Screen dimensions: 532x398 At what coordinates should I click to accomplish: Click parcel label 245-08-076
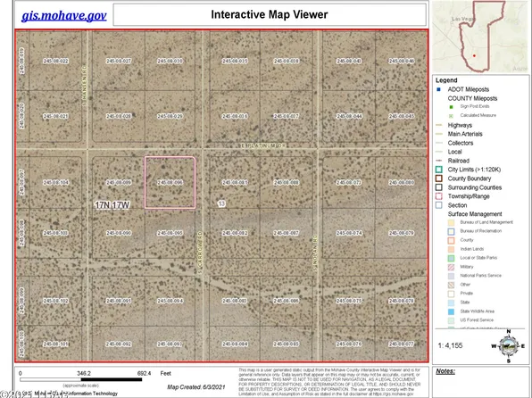349,344
